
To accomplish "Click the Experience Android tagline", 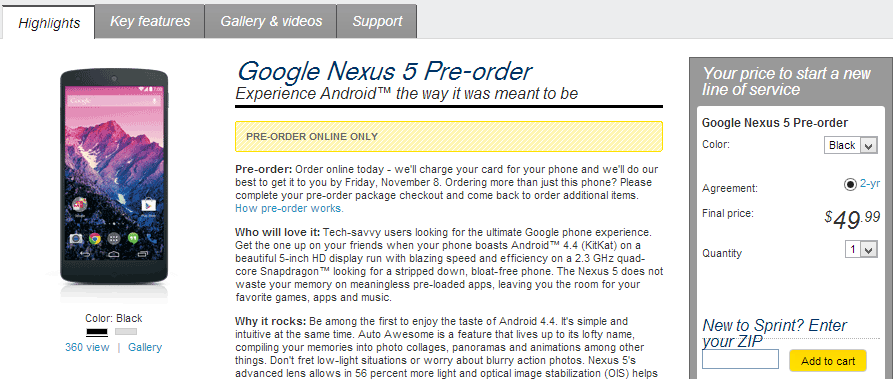I will [406, 94].
